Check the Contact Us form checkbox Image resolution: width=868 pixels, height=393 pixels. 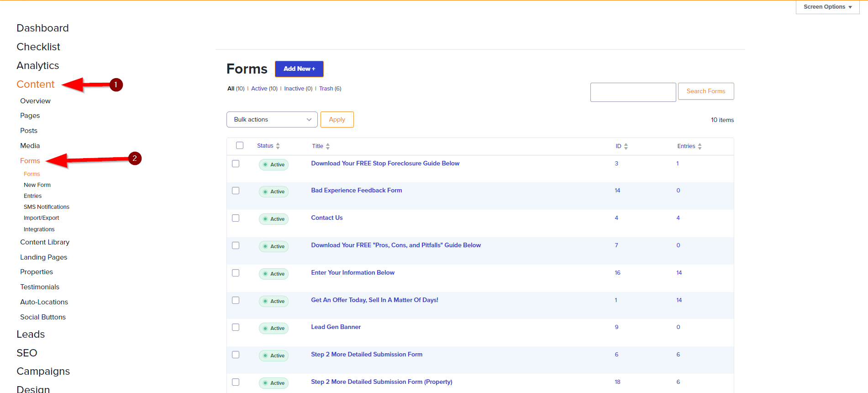pos(236,218)
